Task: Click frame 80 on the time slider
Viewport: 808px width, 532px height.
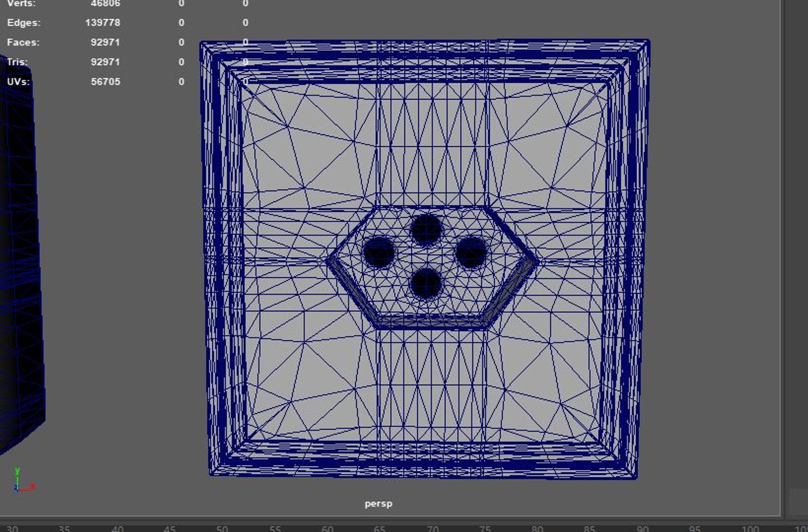Action: (537, 529)
